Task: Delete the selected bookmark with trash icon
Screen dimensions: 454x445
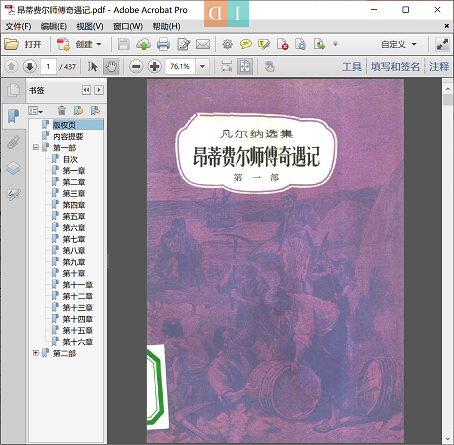Action: point(62,110)
